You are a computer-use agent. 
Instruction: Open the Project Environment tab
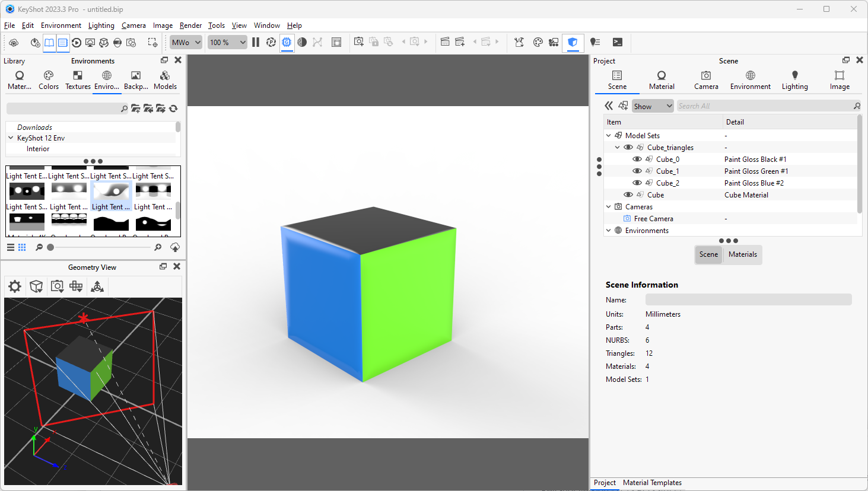[x=751, y=80]
